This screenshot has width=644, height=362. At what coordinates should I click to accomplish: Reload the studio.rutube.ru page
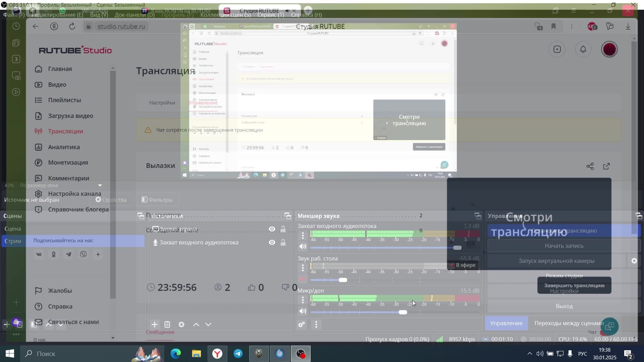pyautogui.click(x=72, y=26)
